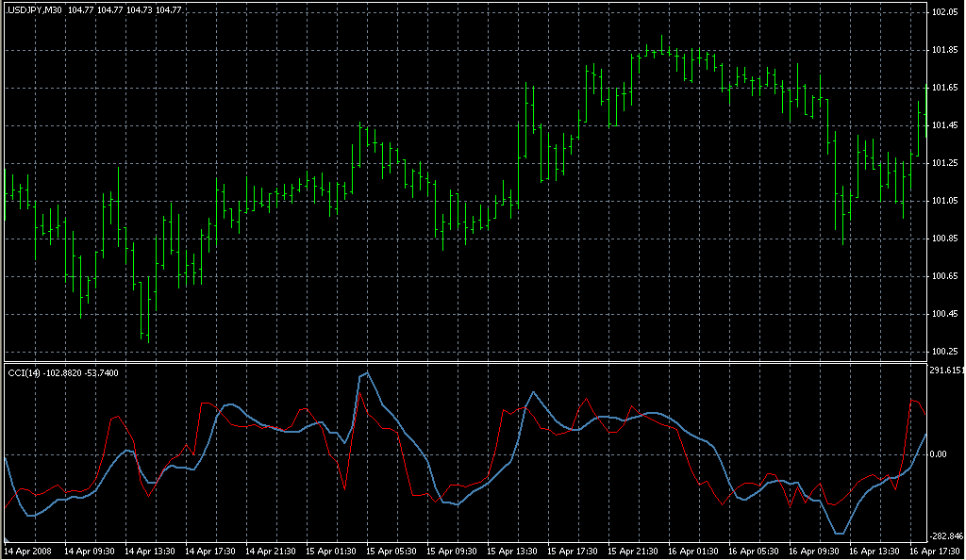The image size is (966, 560).
Task: Click the USDJPY,M30 chart title label
Action: (34, 9)
